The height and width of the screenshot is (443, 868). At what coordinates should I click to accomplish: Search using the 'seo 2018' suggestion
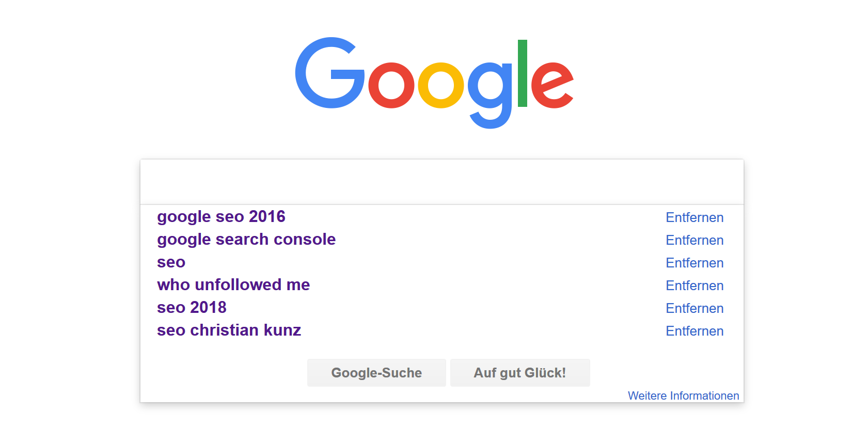[192, 307]
